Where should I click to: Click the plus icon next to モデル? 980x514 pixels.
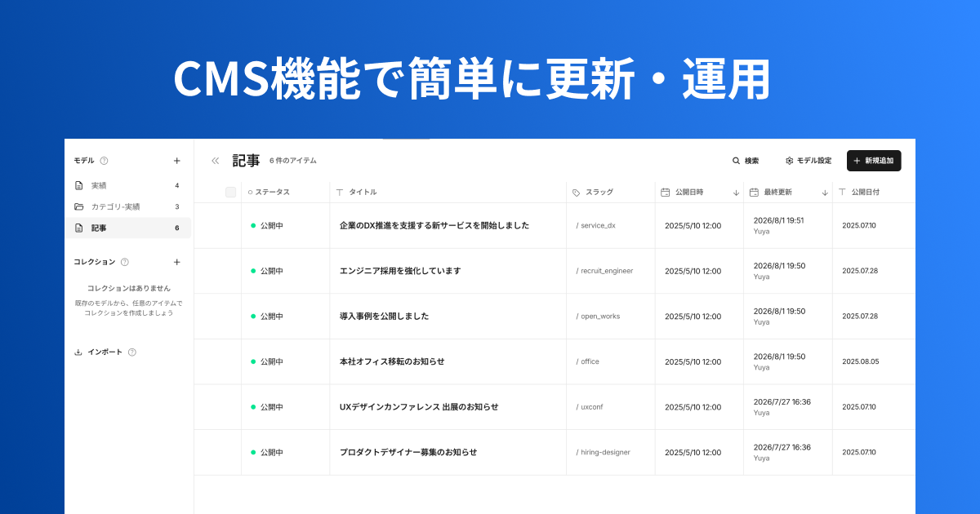pos(176,161)
